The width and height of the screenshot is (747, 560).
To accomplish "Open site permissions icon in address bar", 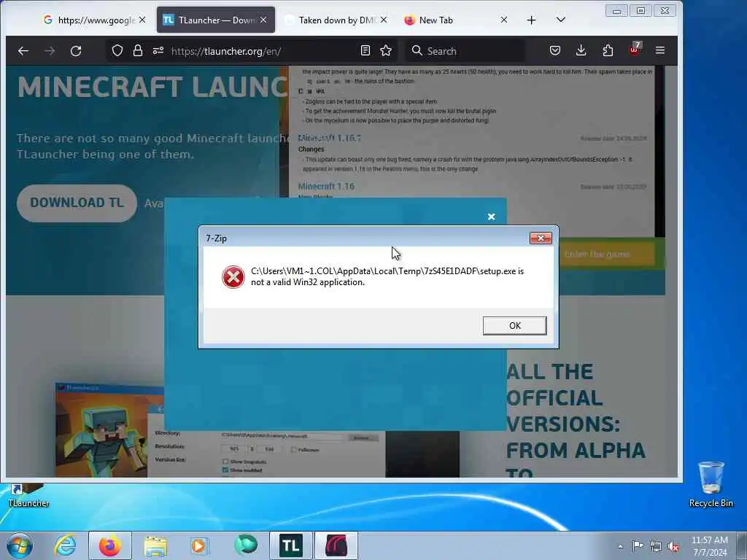I will [158, 50].
